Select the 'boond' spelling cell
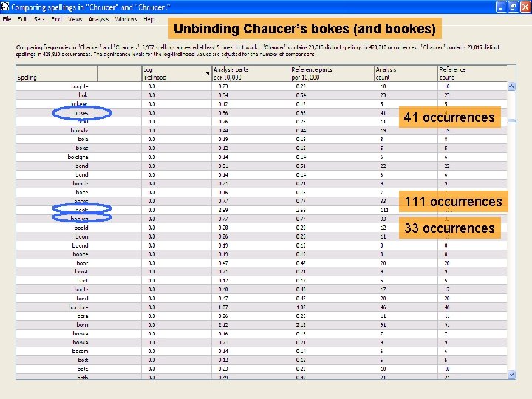Viewport: 532px width, 399px height. coord(81,245)
